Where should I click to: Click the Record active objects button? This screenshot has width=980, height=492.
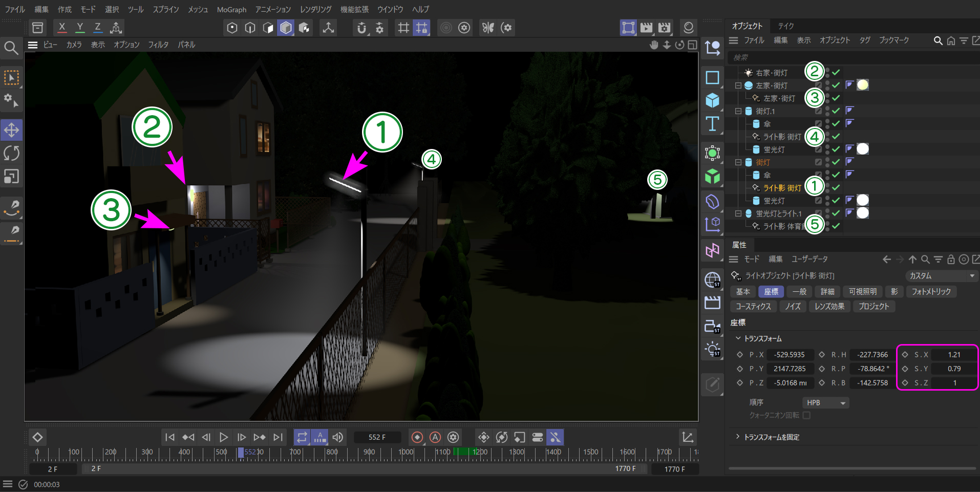click(417, 437)
